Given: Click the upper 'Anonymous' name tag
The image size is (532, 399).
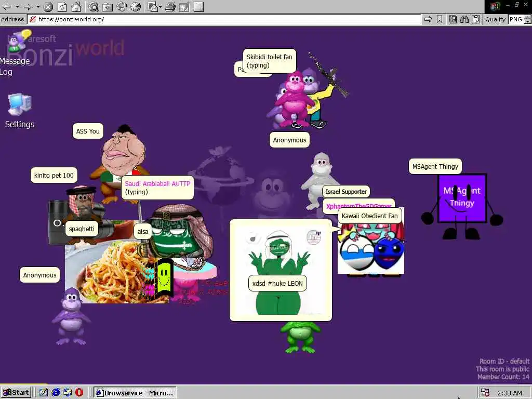Looking at the screenshot, I should [x=289, y=140].
